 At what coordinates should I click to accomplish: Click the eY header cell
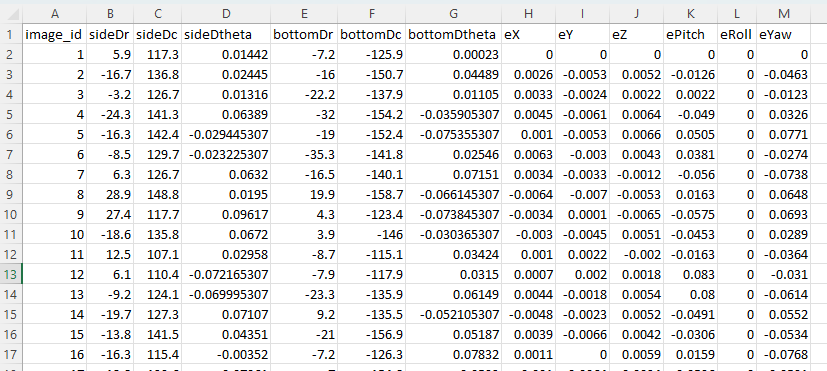(x=582, y=35)
